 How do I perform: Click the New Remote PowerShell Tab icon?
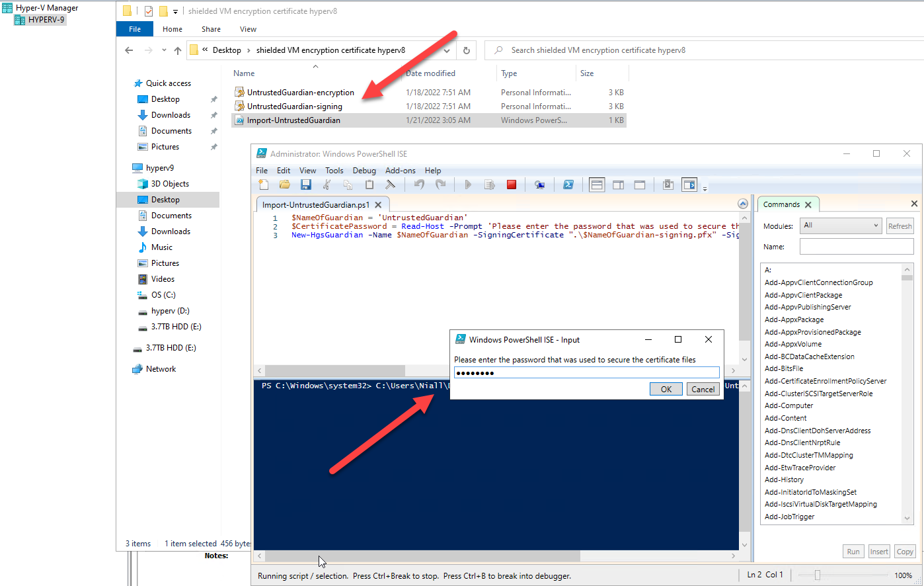tap(539, 185)
